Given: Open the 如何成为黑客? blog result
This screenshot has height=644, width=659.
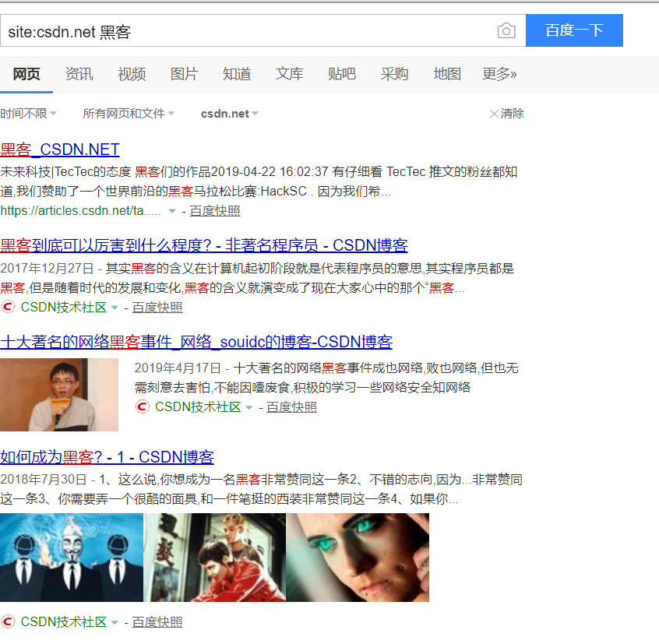Looking at the screenshot, I should tap(107, 457).
